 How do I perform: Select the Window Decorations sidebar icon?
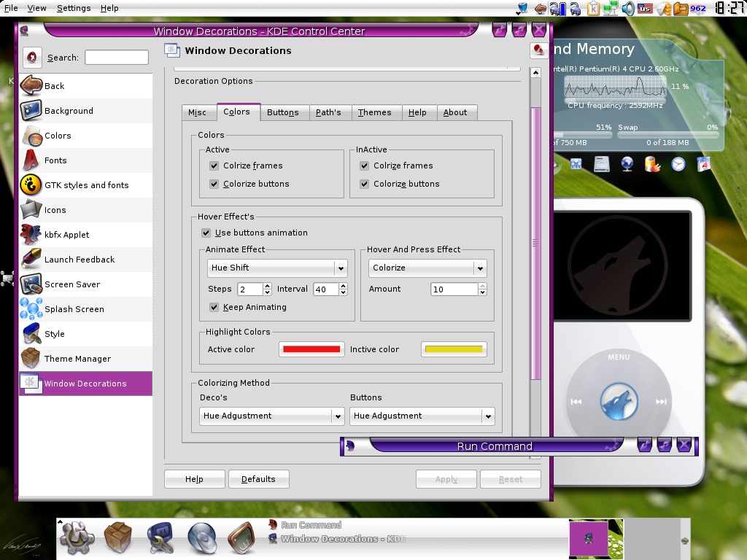pos(31,384)
